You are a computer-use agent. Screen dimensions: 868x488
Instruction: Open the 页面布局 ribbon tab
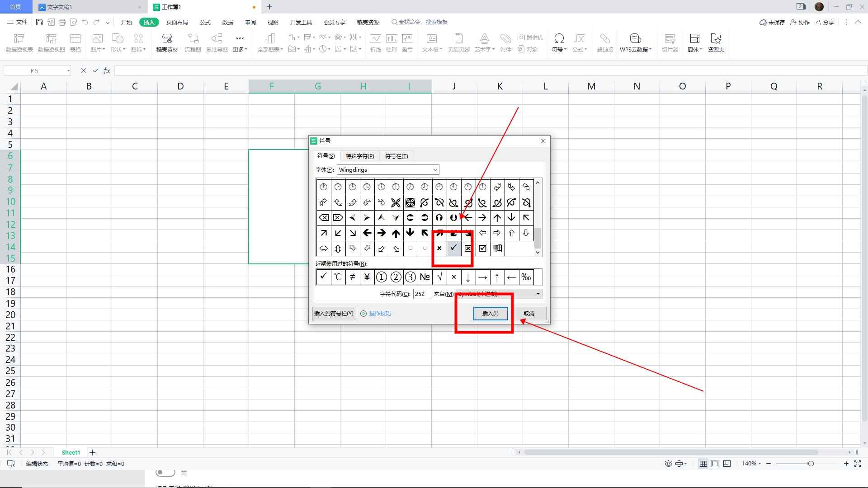click(x=177, y=22)
